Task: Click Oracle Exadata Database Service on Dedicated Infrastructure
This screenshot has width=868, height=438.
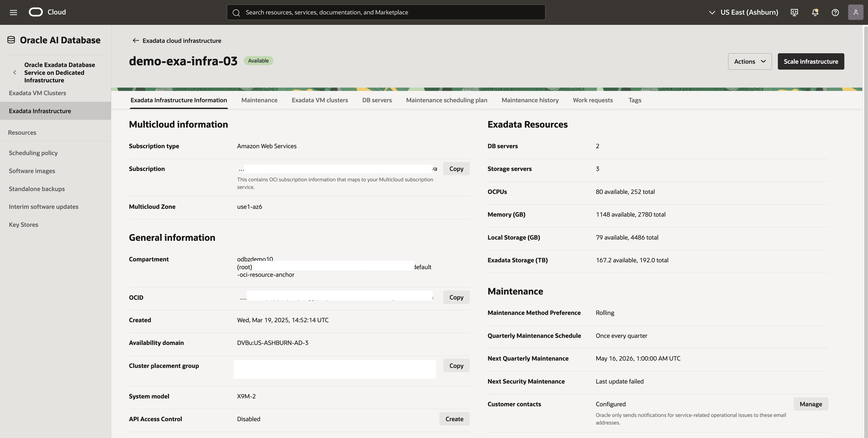Action: click(60, 72)
